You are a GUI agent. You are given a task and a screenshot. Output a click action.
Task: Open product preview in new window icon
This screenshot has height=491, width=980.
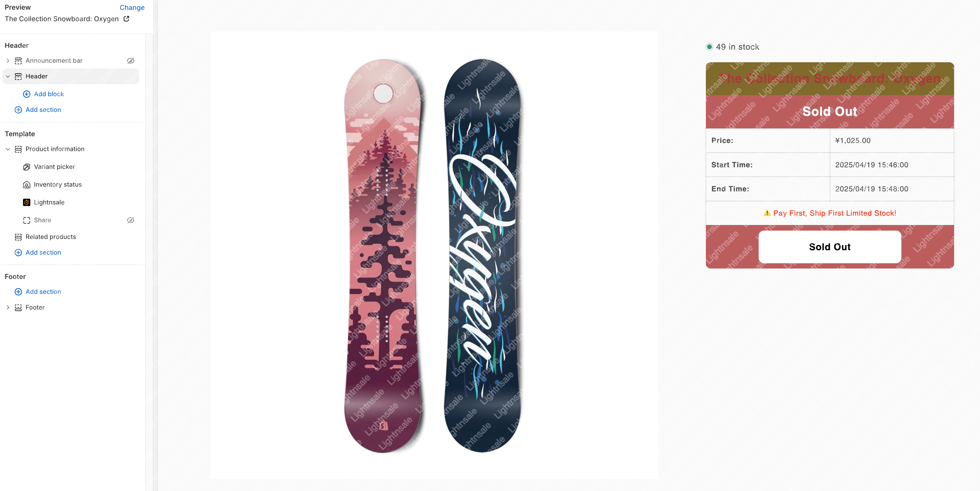point(126,19)
